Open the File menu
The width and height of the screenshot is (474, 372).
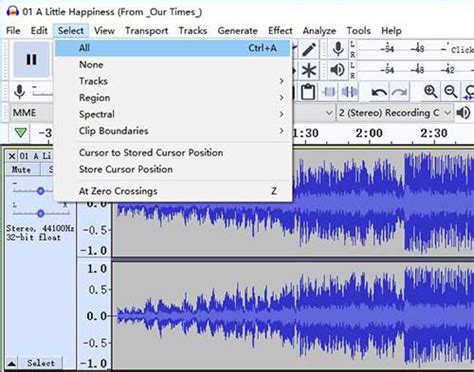pyautogui.click(x=13, y=31)
